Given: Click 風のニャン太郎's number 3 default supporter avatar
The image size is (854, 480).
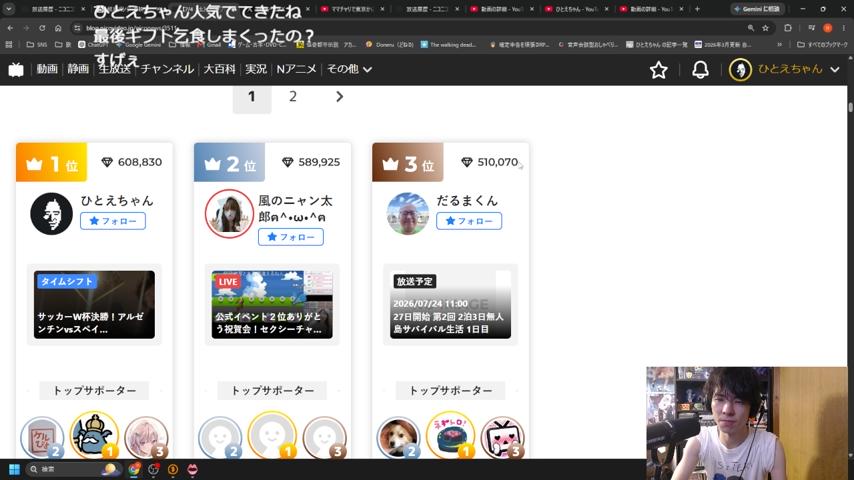Looking at the screenshot, I should (x=324, y=438).
